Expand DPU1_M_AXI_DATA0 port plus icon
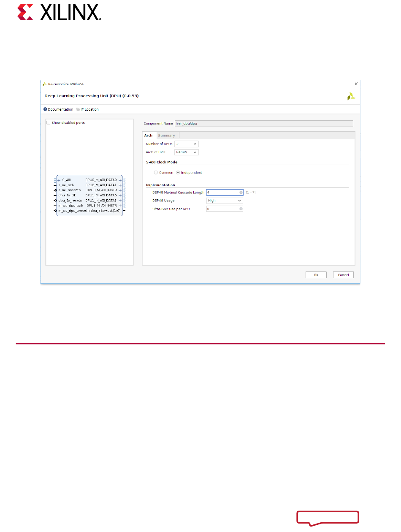The image size is (401, 532). click(x=120, y=195)
